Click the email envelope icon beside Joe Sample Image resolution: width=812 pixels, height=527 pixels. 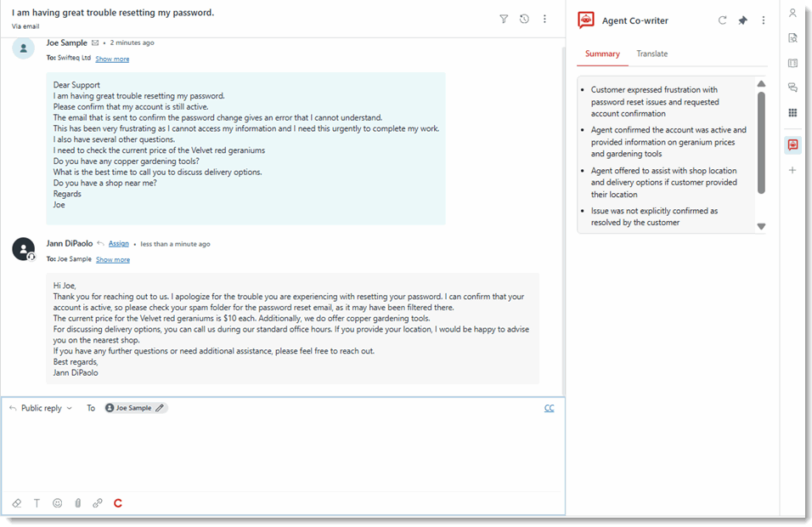point(95,43)
